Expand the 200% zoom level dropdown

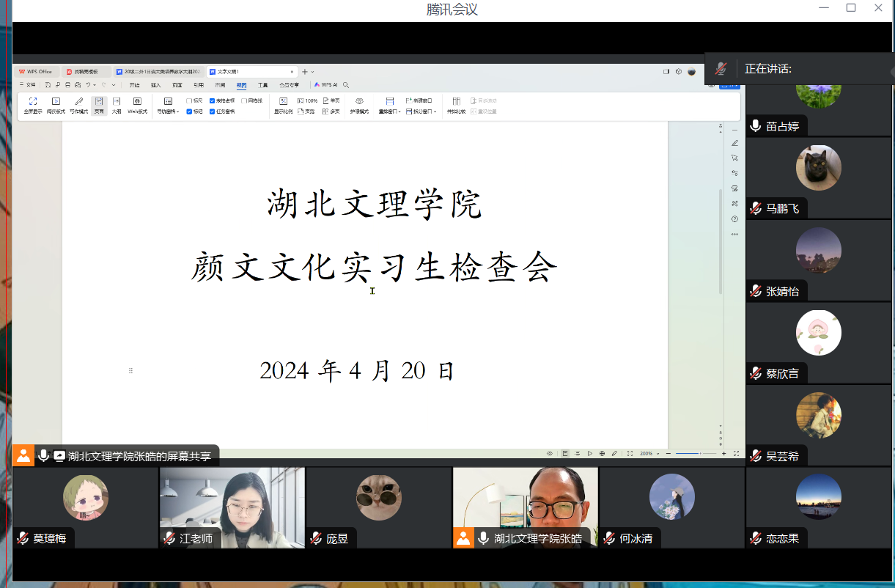[658, 454]
